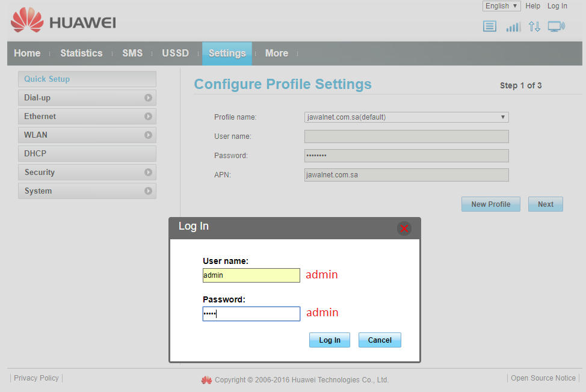Click the SMS message status icon
Image resolution: width=586 pixels, height=392 pixels.
click(x=490, y=26)
